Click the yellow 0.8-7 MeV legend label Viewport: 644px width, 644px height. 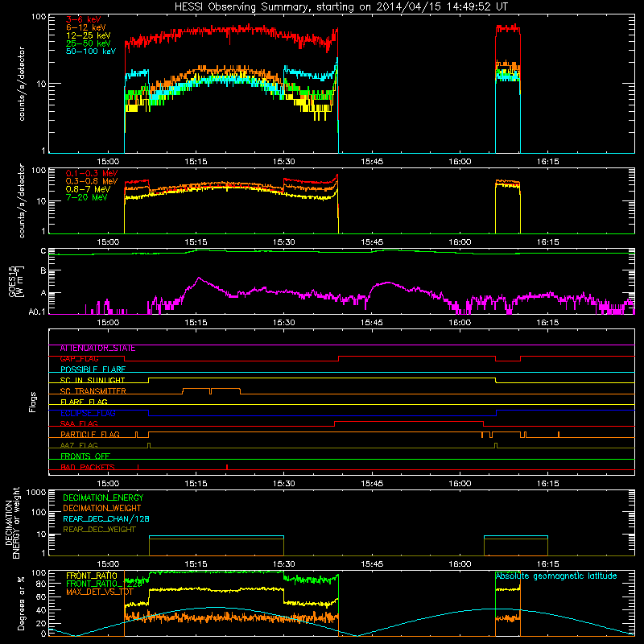(88, 189)
